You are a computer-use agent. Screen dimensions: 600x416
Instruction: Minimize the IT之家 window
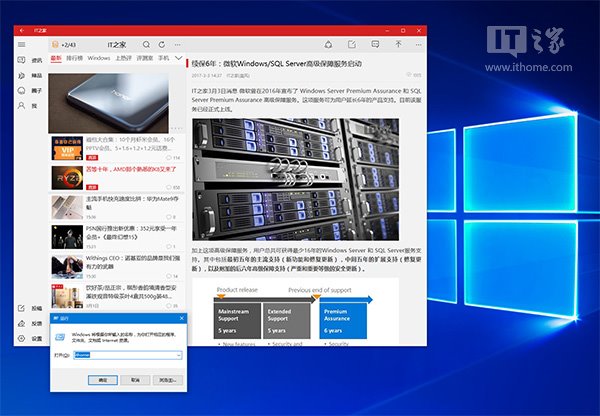click(388, 30)
